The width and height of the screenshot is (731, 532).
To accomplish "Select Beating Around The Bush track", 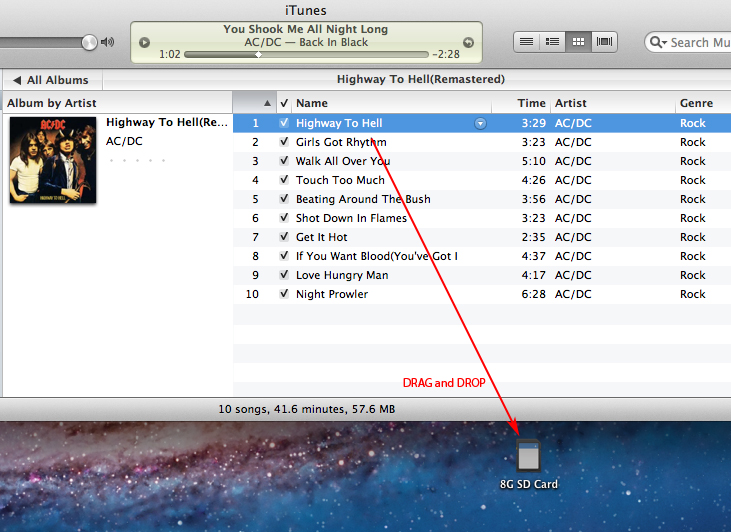I will 482,199.
